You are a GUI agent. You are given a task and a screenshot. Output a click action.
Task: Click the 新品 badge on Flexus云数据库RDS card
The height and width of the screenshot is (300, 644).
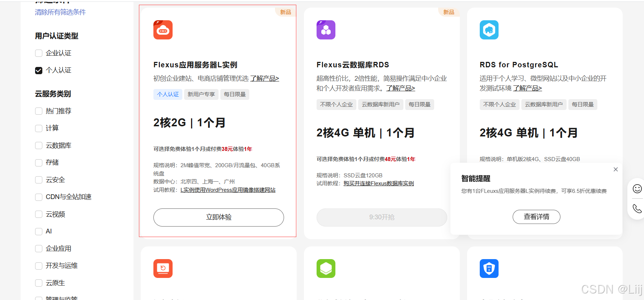coord(449,12)
